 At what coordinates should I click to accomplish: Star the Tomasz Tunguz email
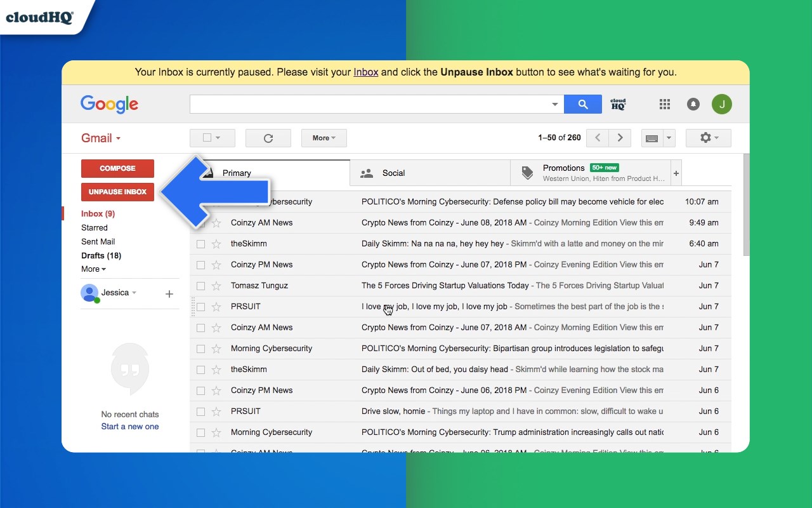click(216, 286)
